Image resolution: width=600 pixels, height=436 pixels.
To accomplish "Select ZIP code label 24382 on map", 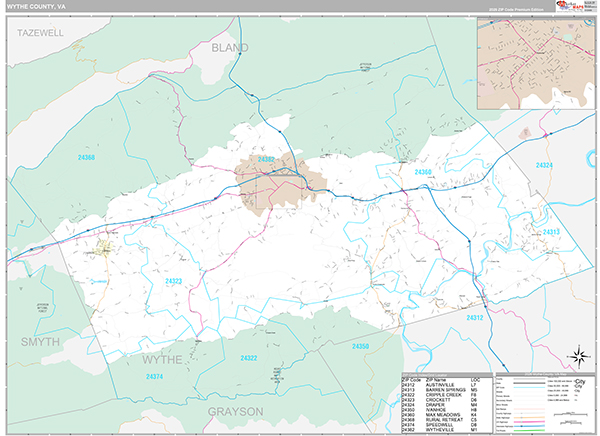I will [266, 159].
